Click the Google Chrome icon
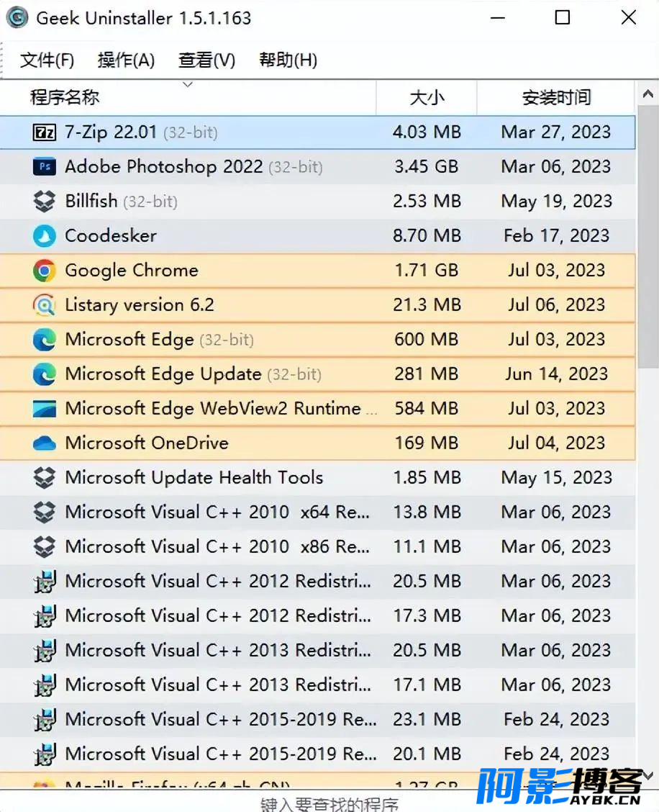Screen dimensions: 659x812 pos(45,271)
